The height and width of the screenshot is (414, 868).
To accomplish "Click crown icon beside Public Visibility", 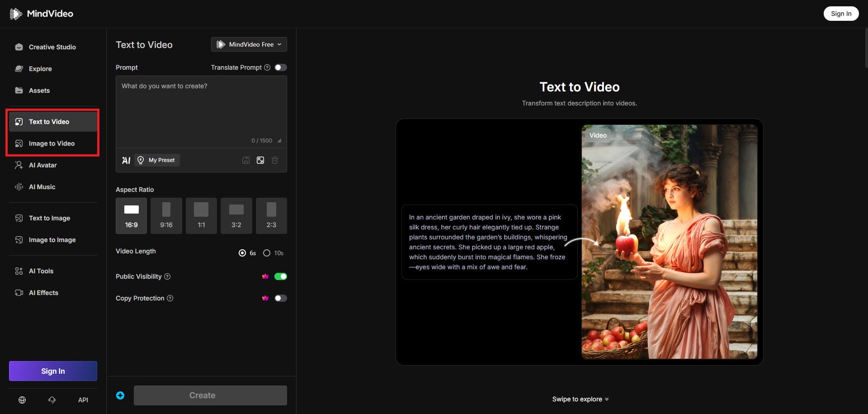I will pos(265,276).
